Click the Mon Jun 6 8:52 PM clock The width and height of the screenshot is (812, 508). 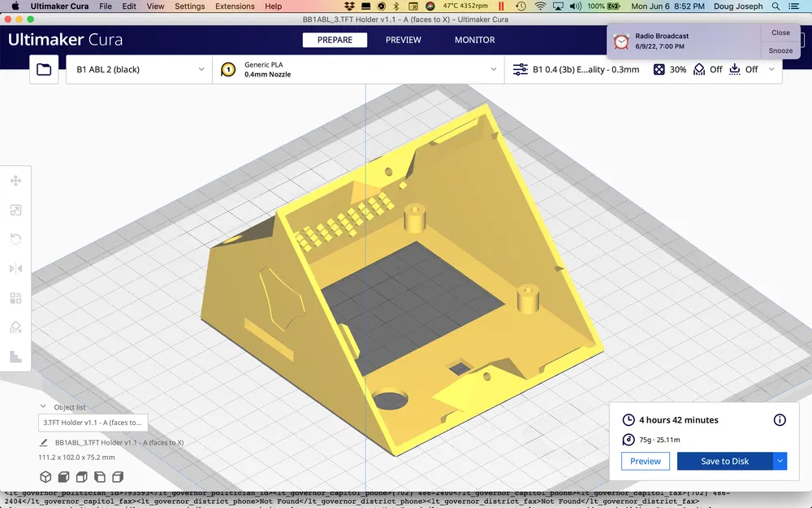pyautogui.click(x=667, y=7)
